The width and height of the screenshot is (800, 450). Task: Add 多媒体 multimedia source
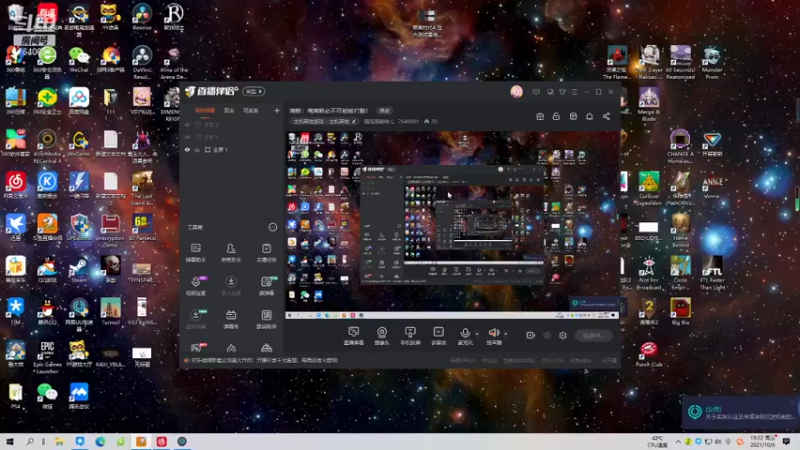[x=439, y=336]
